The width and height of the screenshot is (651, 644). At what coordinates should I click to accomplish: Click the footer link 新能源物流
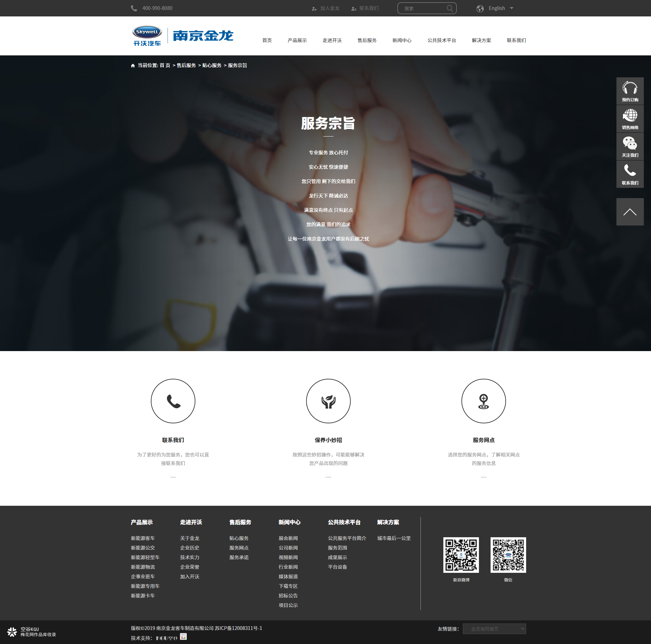(143, 567)
